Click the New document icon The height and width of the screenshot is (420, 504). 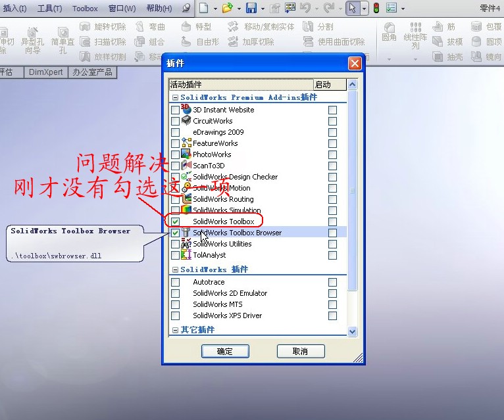pos(203,8)
